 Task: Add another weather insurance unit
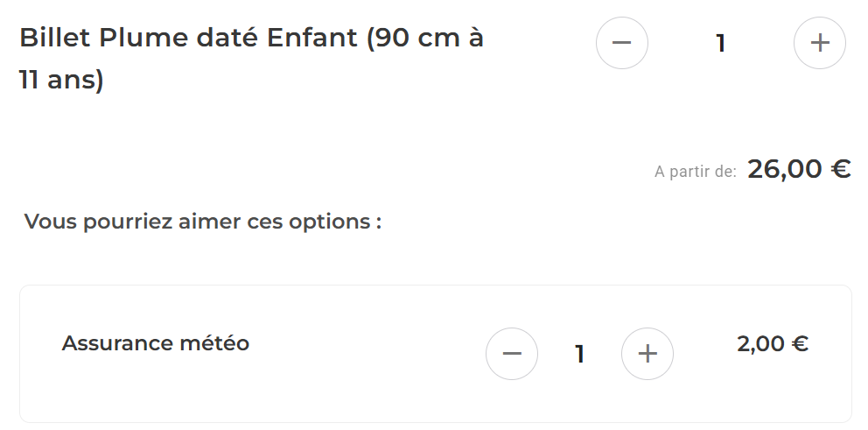[x=647, y=354]
